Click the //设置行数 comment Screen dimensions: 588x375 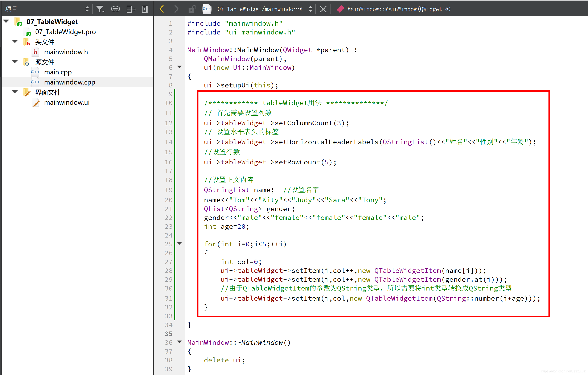tap(222, 152)
